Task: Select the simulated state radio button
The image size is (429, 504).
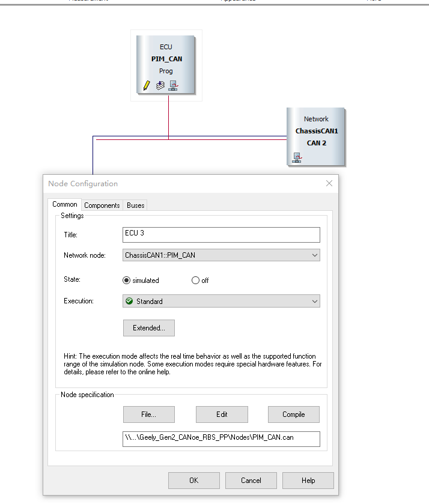Action: (x=127, y=281)
